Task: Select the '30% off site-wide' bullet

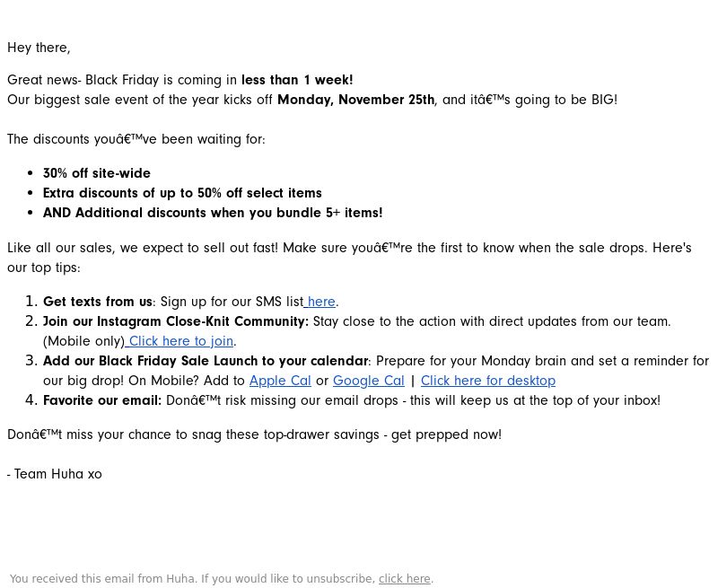Action: [97, 173]
